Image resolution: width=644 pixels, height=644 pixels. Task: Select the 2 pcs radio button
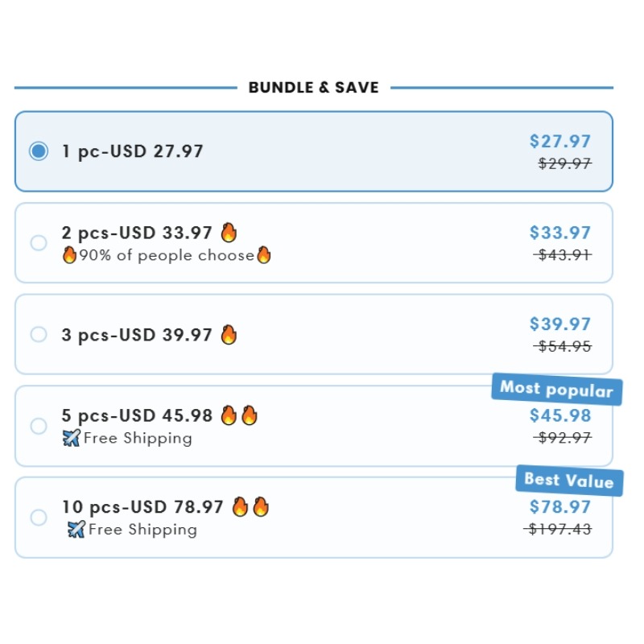[39, 242]
